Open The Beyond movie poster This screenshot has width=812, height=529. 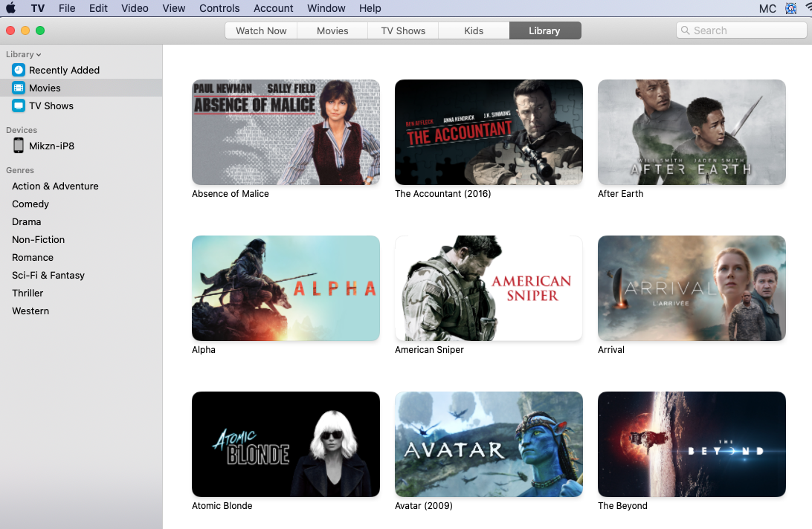(x=692, y=444)
